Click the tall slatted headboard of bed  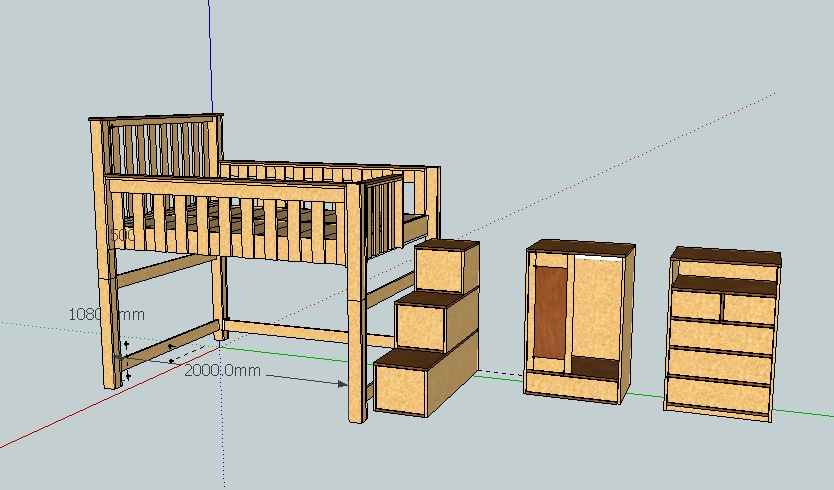pyautogui.click(x=156, y=147)
